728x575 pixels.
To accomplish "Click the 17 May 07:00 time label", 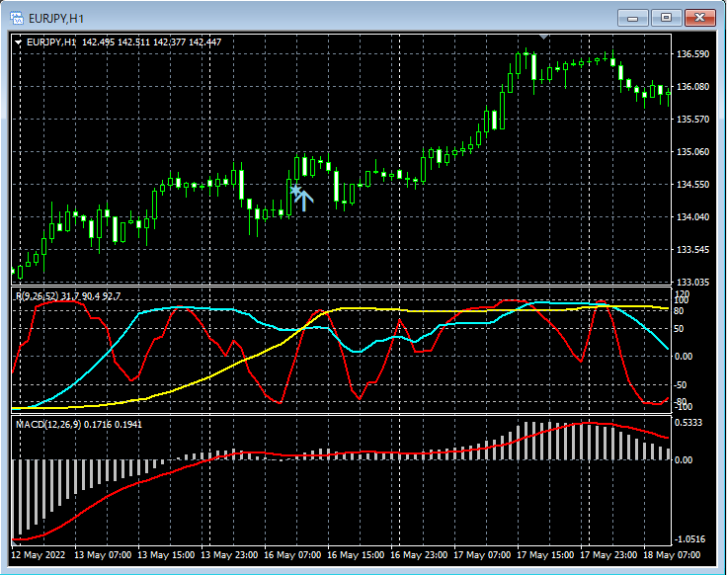I will pyautogui.click(x=482, y=555).
